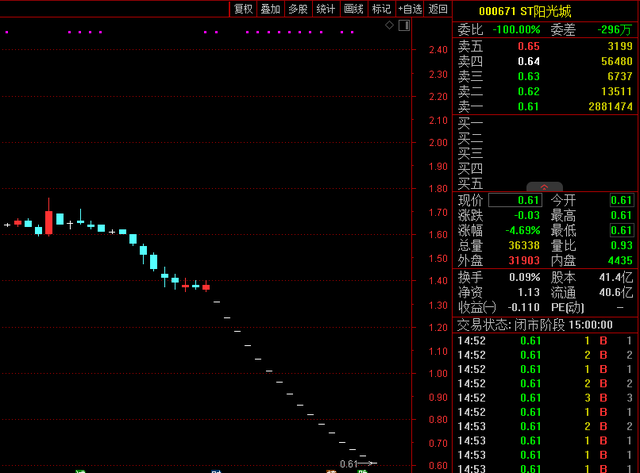This screenshot has height=473, width=640.
Task: Expand order book with chevron tab
Action: click(x=544, y=187)
